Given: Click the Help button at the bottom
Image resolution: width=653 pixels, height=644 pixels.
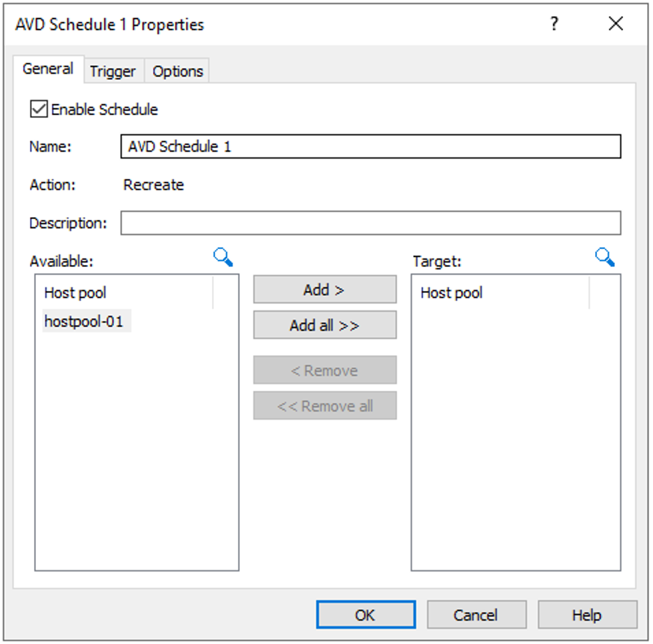Looking at the screenshot, I should (587, 615).
